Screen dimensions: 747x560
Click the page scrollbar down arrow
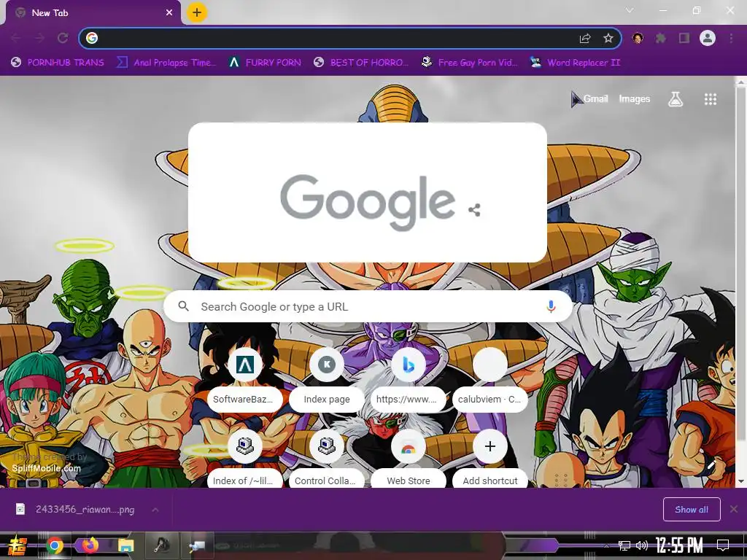coord(741,481)
